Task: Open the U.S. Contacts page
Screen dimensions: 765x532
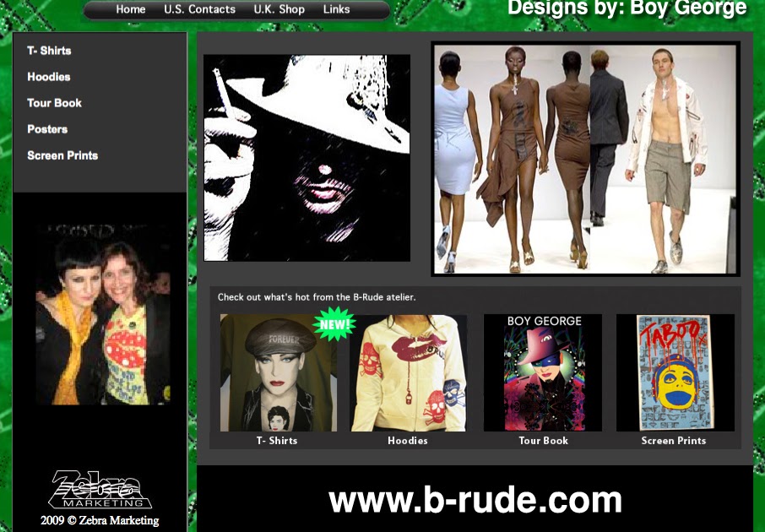Action: click(200, 10)
